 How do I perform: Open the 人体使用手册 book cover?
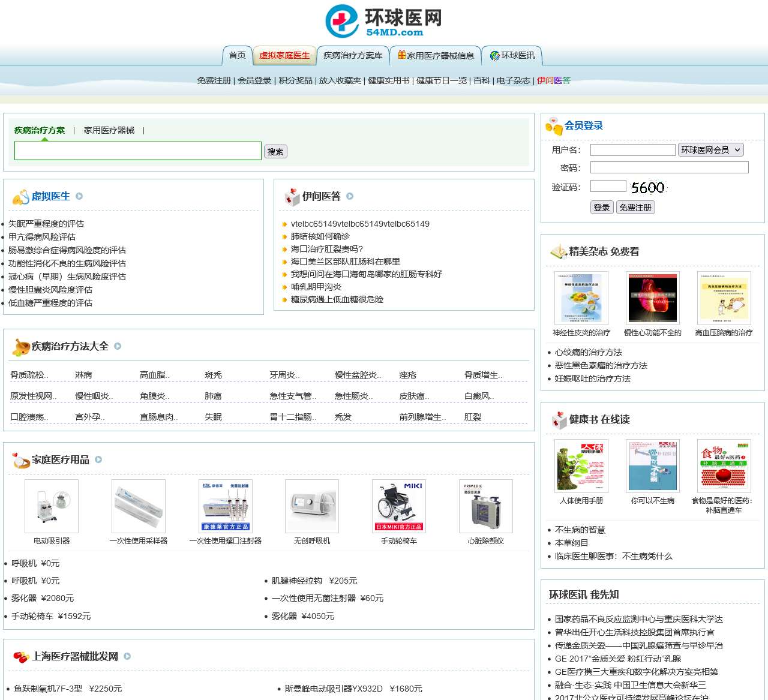[581, 466]
